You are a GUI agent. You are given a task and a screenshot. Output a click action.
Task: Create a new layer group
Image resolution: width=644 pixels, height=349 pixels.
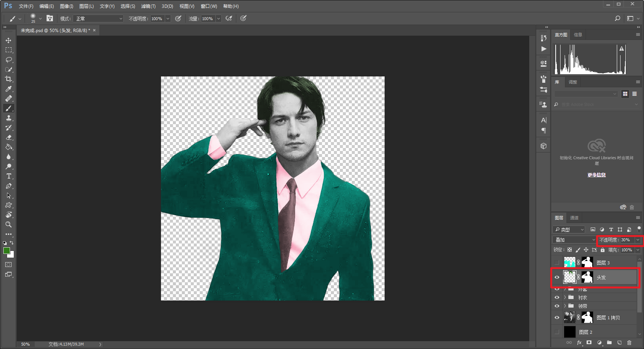click(609, 343)
